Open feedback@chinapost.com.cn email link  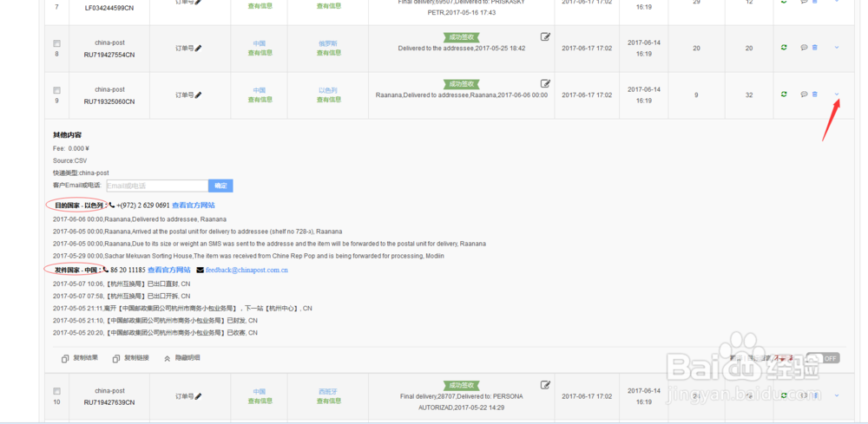pos(247,271)
